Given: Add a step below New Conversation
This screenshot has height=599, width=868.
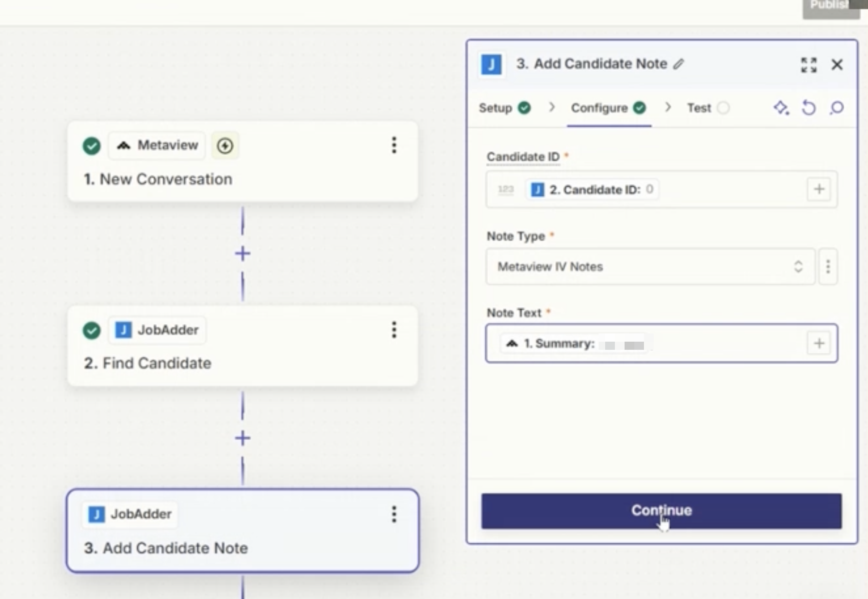Looking at the screenshot, I should pos(242,253).
